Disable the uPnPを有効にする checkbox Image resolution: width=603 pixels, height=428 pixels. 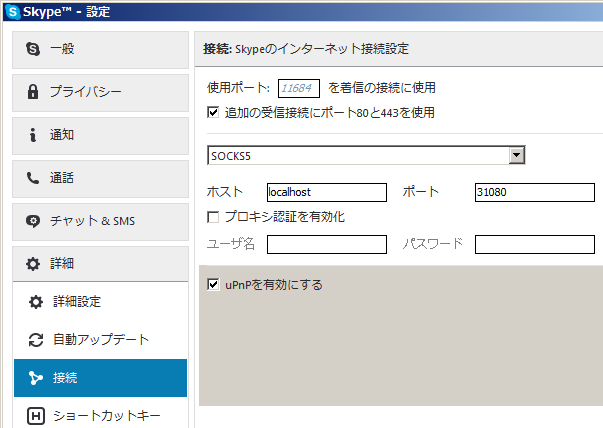[213, 285]
